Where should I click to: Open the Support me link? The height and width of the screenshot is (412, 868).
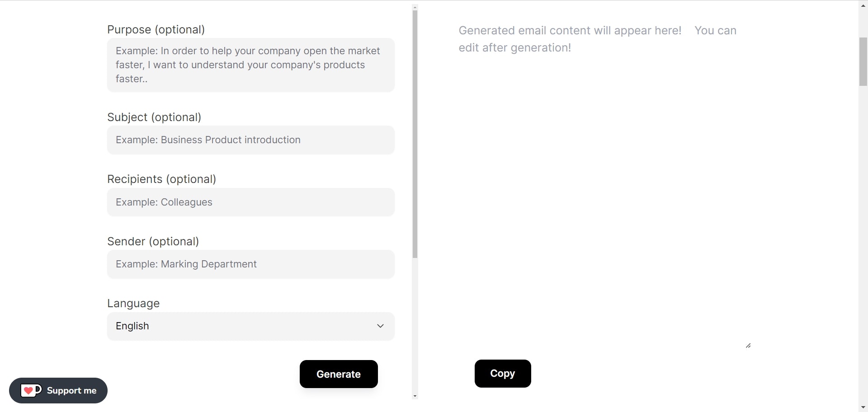[58, 390]
